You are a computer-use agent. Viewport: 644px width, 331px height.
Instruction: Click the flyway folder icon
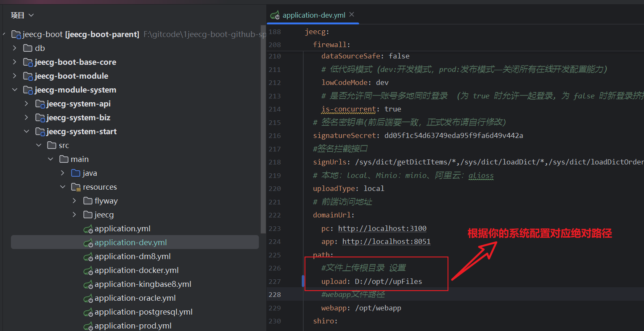tap(88, 201)
